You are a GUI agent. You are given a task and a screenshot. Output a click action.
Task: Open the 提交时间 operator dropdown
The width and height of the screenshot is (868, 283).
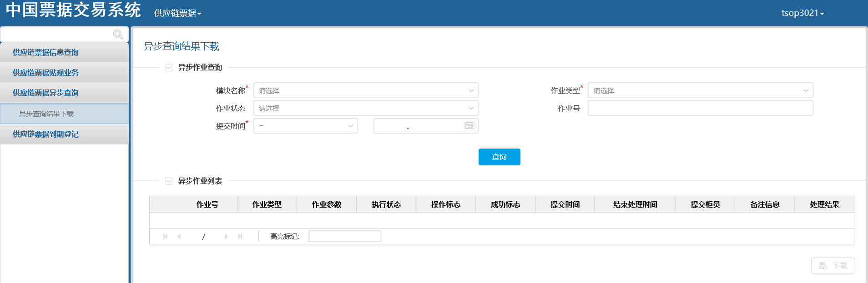(306, 126)
